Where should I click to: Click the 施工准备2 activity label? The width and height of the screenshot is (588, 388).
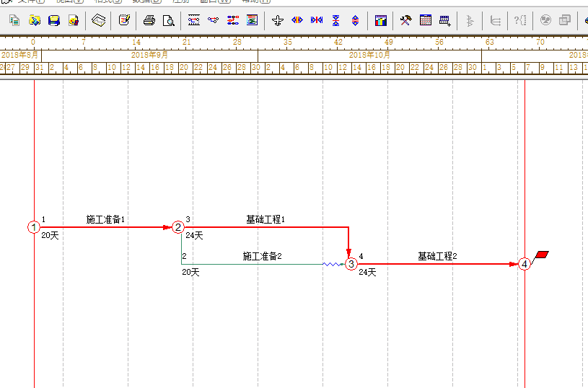262,256
